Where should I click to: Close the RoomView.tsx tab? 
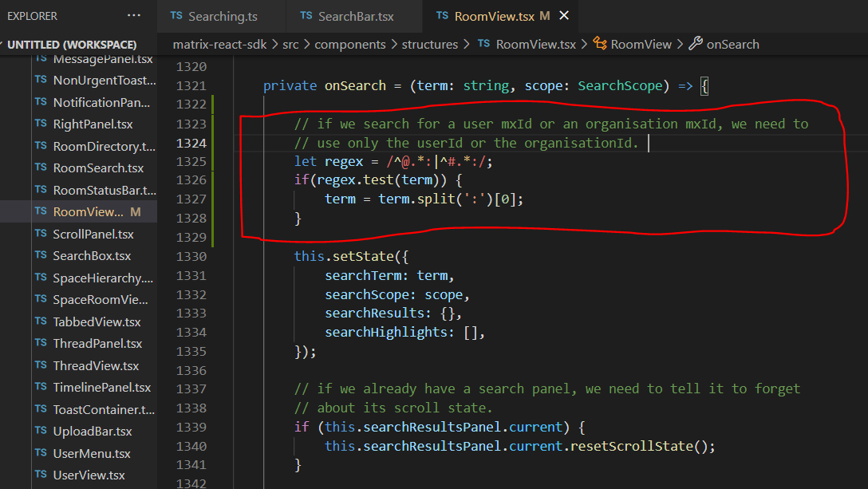[564, 15]
